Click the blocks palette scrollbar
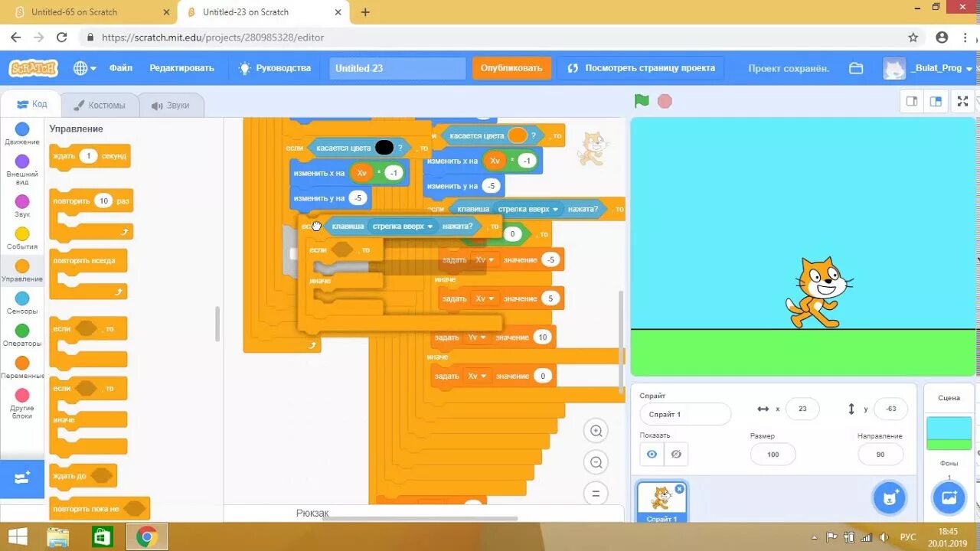The image size is (980, 551). click(x=217, y=324)
